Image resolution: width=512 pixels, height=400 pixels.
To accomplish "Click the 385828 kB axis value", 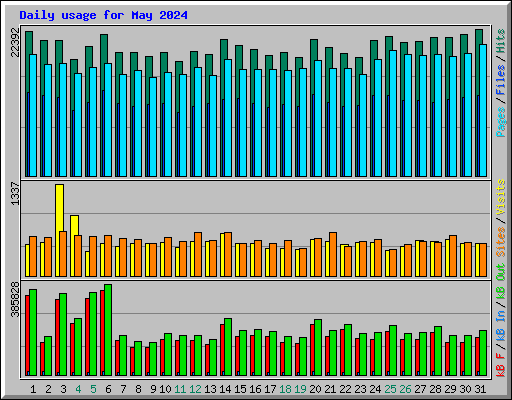I will 15,300.
